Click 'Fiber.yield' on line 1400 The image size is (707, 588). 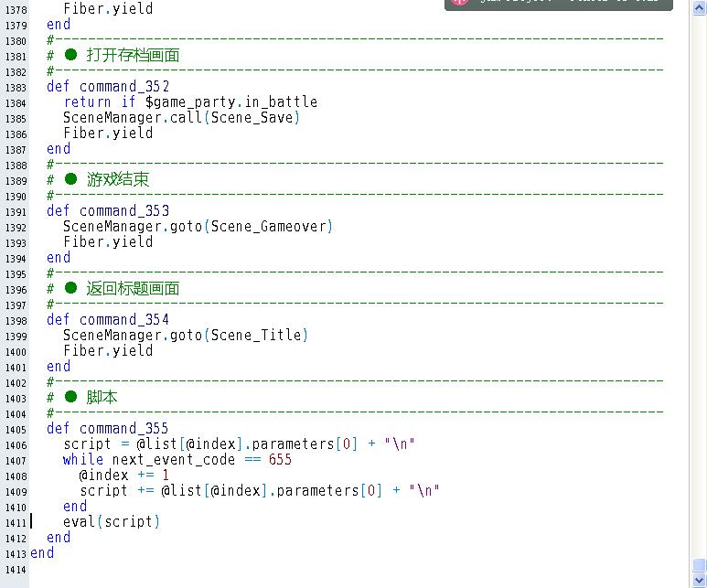[x=108, y=351]
